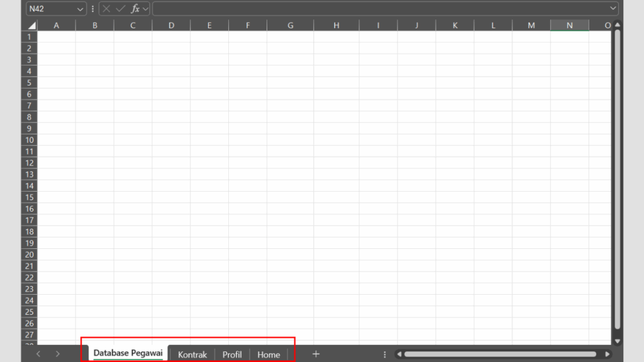Click the sheet options ellipsis near the scrollbar
This screenshot has height=362, width=644.
pos(384,354)
